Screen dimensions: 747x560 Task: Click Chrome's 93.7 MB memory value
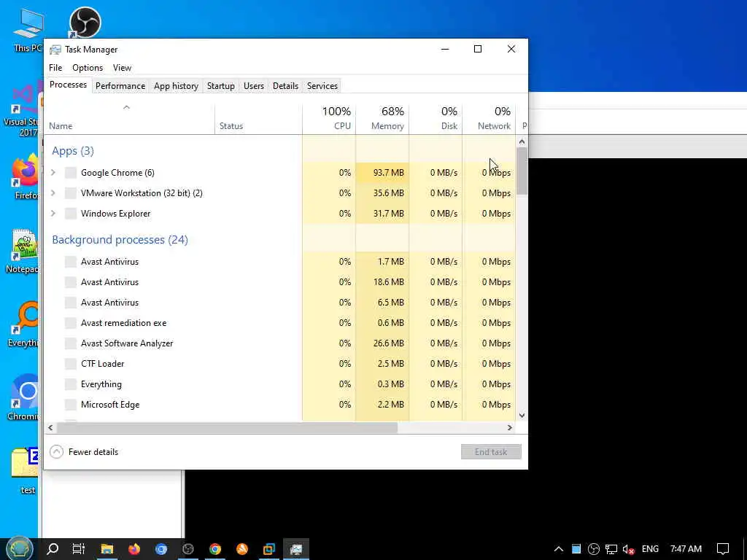click(x=388, y=172)
